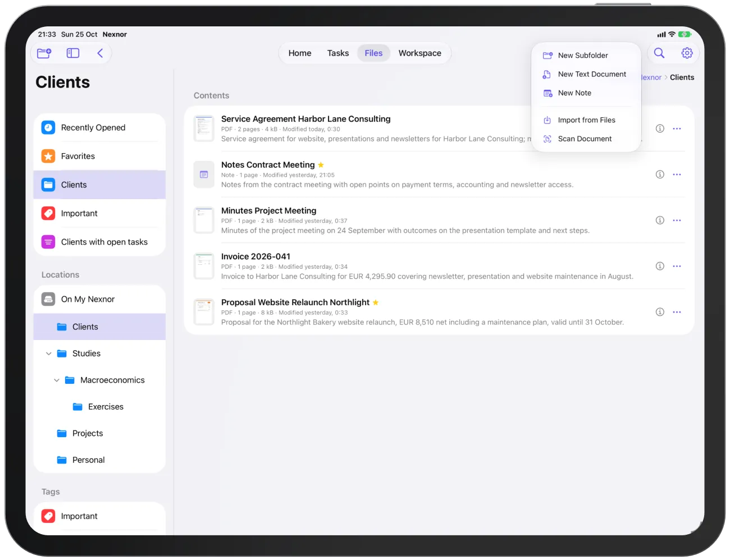Open Proposal Website Relaunch Northlight title
The width and height of the screenshot is (730, 560).
(295, 302)
